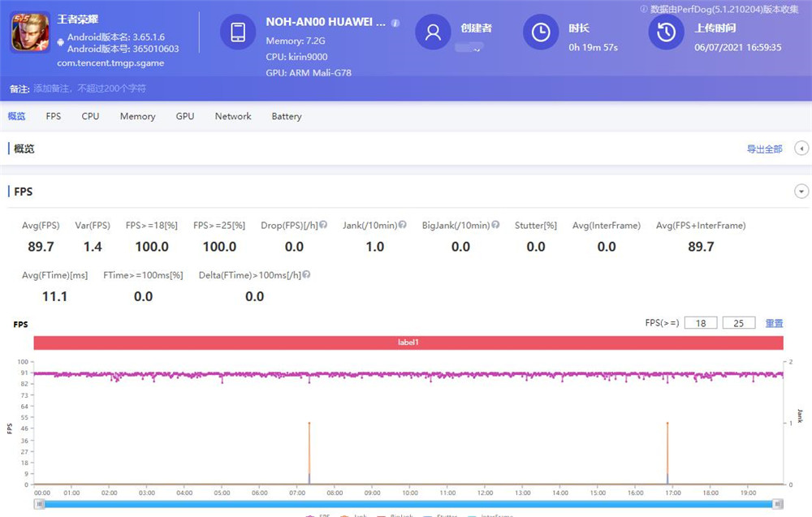The height and width of the screenshot is (517, 812).
Task: Click the 王者荣耀 game app icon
Action: (x=31, y=32)
